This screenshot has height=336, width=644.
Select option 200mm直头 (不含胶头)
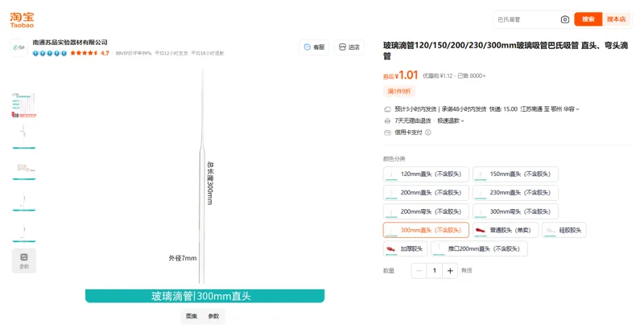(426, 192)
